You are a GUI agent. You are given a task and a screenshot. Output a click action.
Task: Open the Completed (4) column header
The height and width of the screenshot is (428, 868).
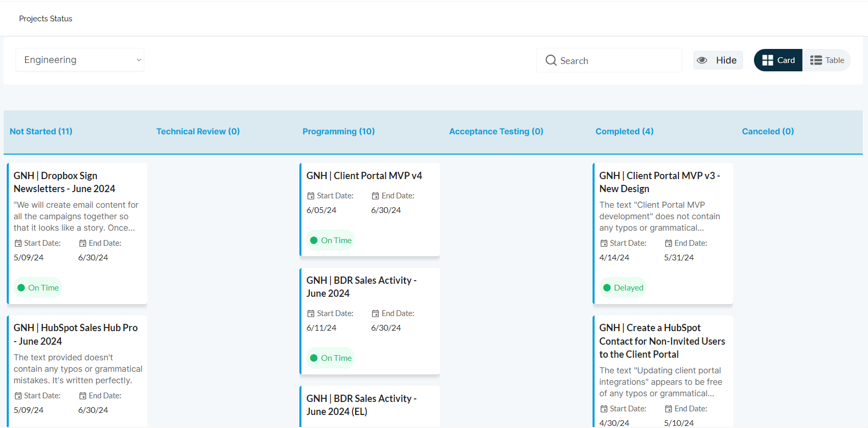[624, 131]
